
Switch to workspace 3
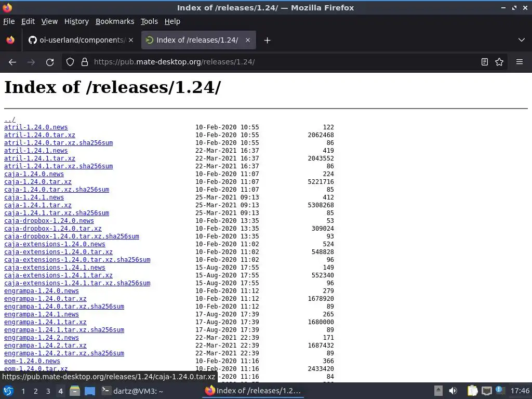pos(48,391)
